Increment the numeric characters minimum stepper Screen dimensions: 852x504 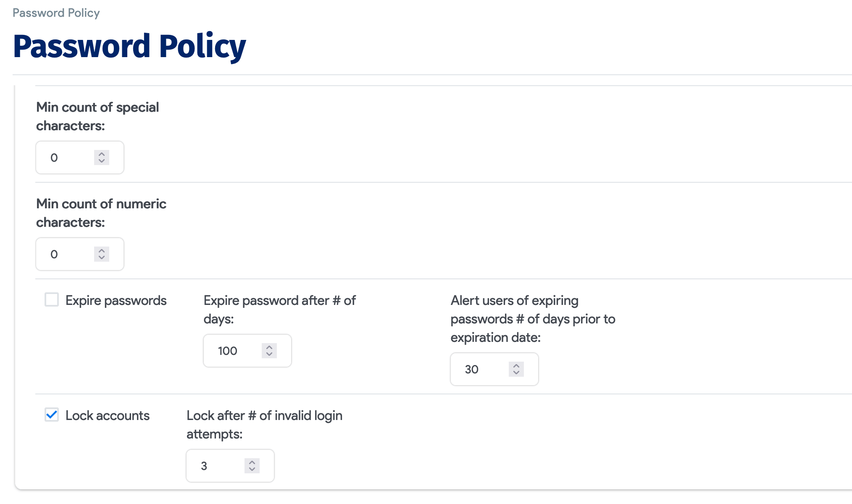101,251
